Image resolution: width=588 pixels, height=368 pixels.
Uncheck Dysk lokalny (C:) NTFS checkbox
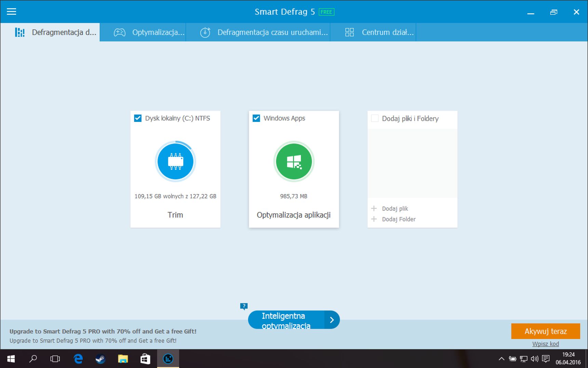[x=138, y=118]
